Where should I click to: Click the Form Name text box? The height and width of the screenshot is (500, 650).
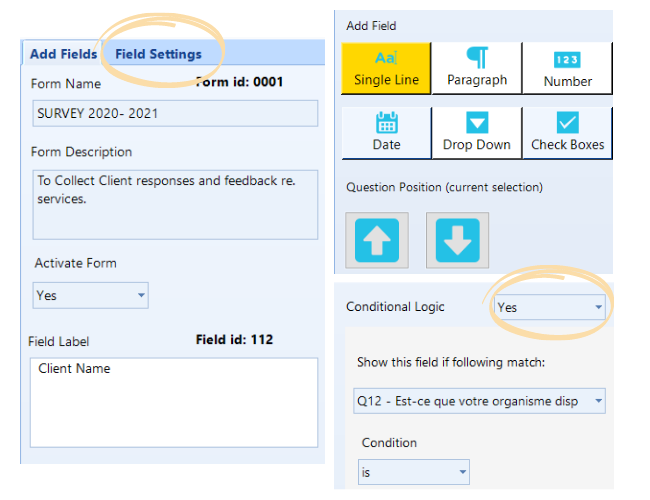(x=175, y=113)
